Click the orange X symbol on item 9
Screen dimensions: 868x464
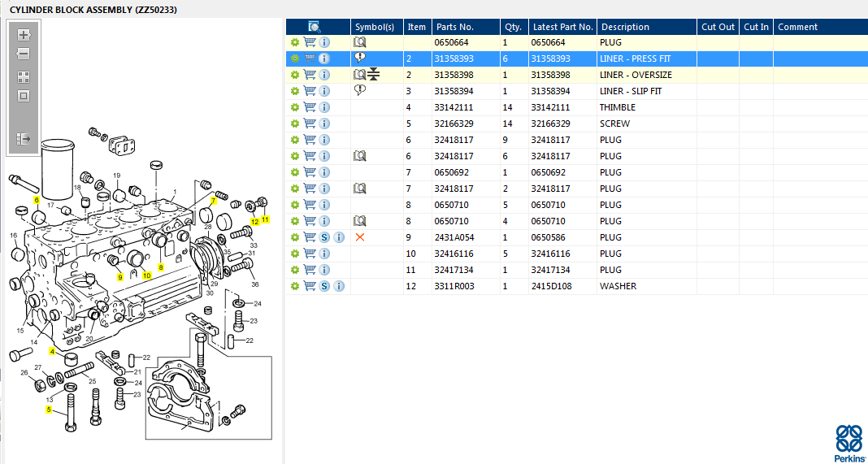tap(360, 237)
